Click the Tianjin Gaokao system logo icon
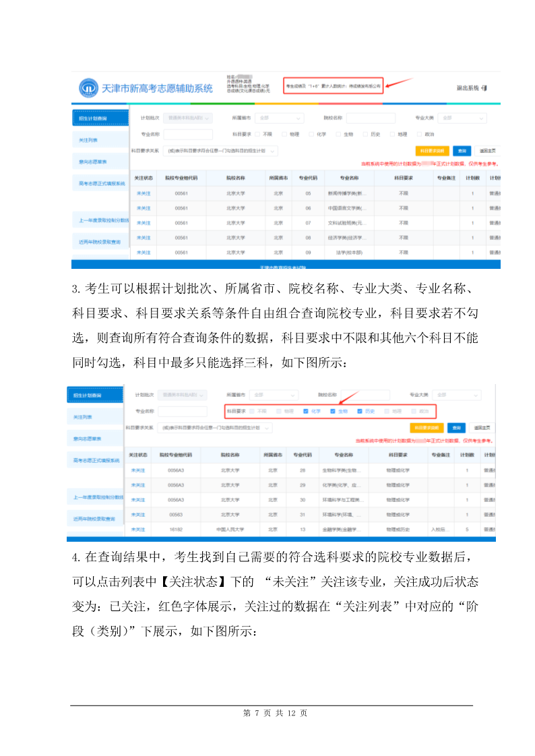 pyautogui.click(x=88, y=88)
